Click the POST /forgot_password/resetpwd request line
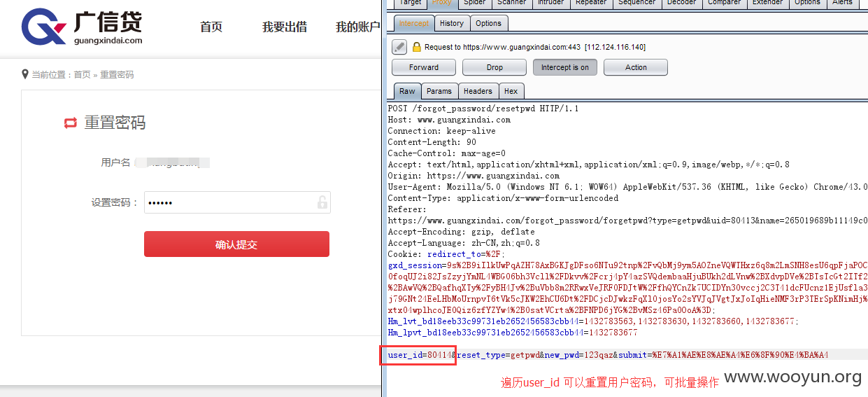This screenshot has height=397, width=868. (483, 109)
